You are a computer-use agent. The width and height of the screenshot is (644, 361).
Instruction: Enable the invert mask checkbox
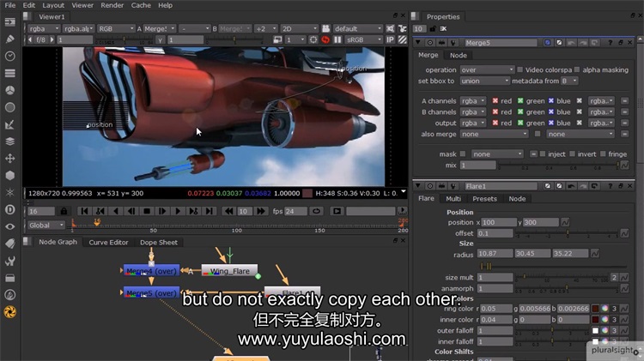[x=572, y=153]
